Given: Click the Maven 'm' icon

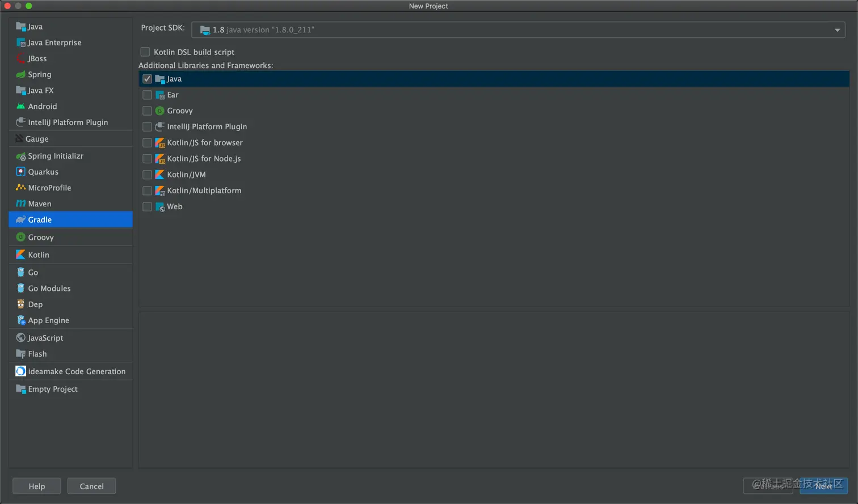Looking at the screenshot, I should (x=21, y=204).
